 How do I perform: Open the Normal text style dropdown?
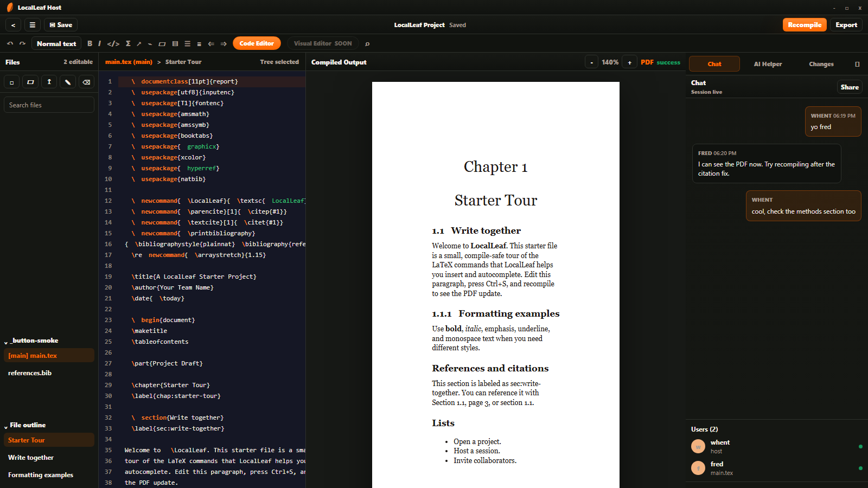click(x=56, y=44)
